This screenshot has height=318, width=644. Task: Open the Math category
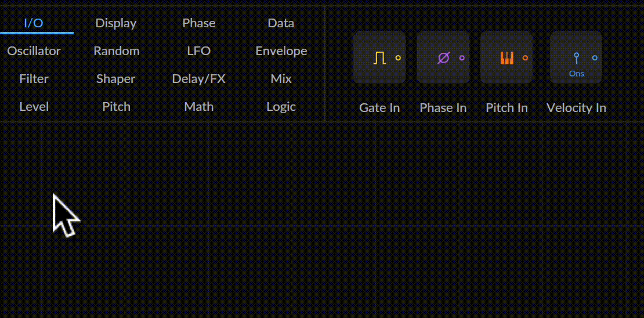199,107
